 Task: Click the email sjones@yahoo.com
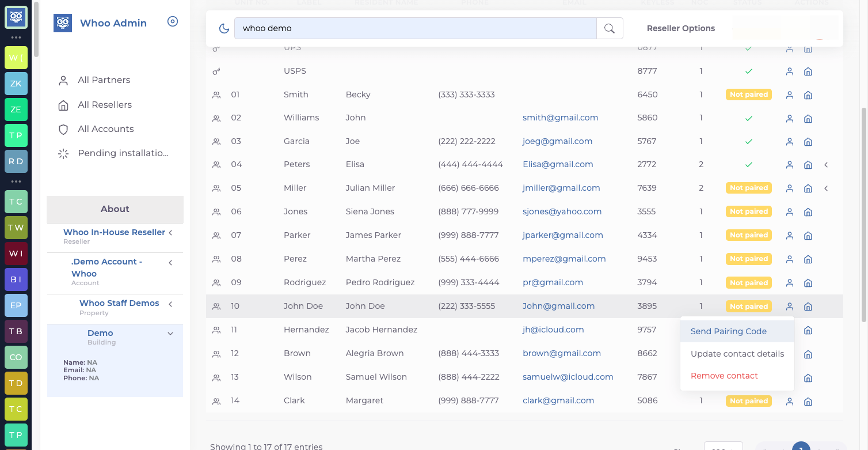(x=562, y=211)
